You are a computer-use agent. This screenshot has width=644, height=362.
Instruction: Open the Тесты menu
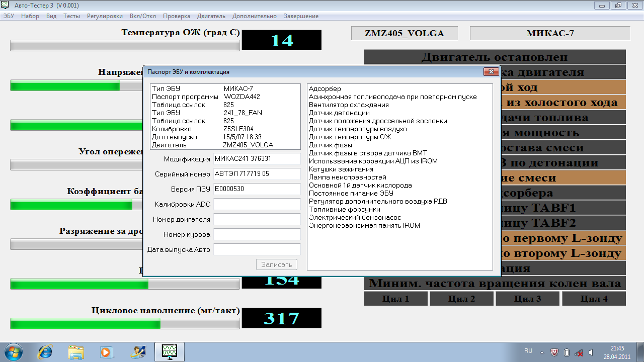tap(72, 16)
